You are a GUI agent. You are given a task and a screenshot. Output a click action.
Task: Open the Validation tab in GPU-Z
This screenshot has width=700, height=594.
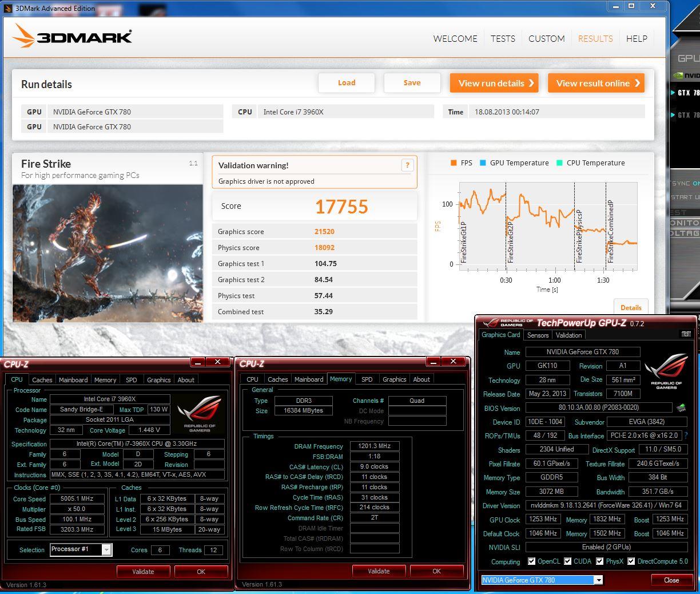[x=568, y=335]
